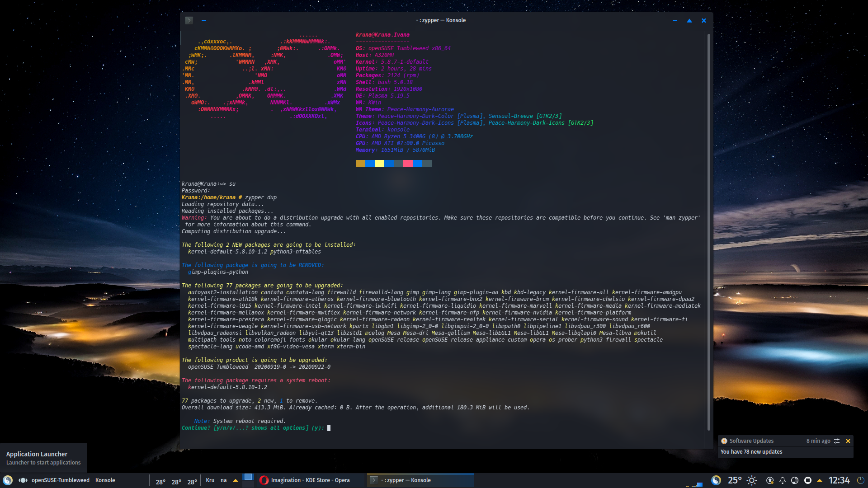Click the yin-yang tray icon near the weather
Screen dimensions: 868x488
[x=716, y=480]
